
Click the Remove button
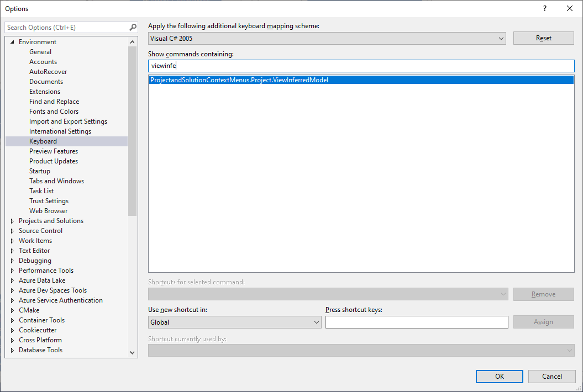pyautogui.click(x=543, y=294)
